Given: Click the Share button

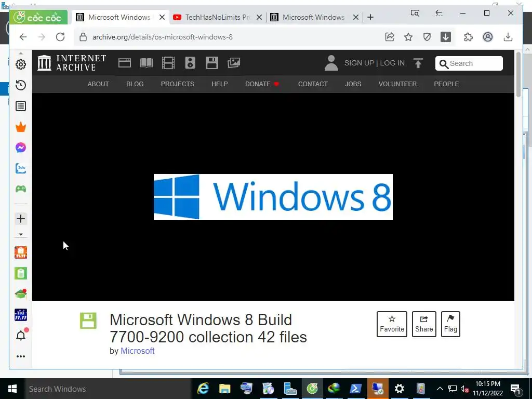Looking at the screenshot, I should coord(424,324).
